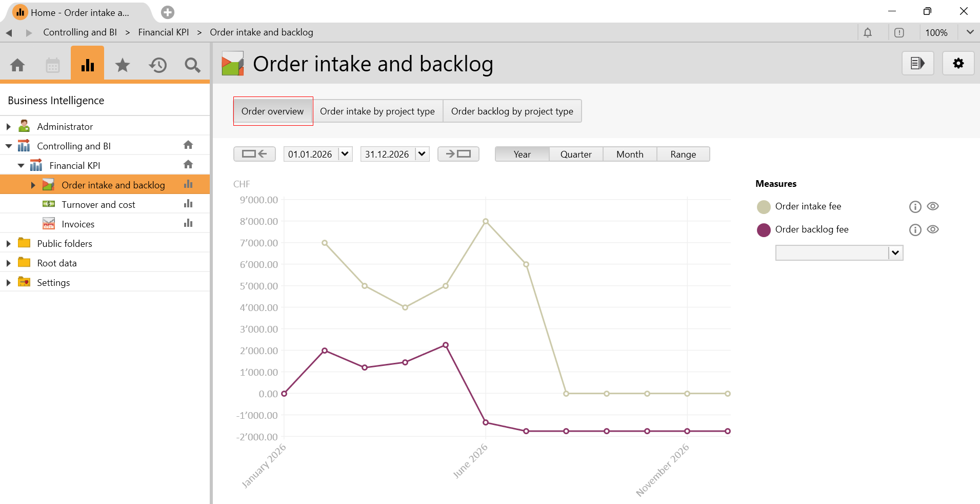Click info icon for Order intake fee
980x504 pixels.
(x=915, y=207)
